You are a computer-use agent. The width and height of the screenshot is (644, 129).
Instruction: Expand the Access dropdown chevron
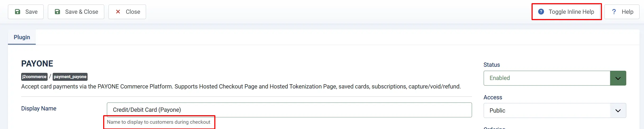618,110
